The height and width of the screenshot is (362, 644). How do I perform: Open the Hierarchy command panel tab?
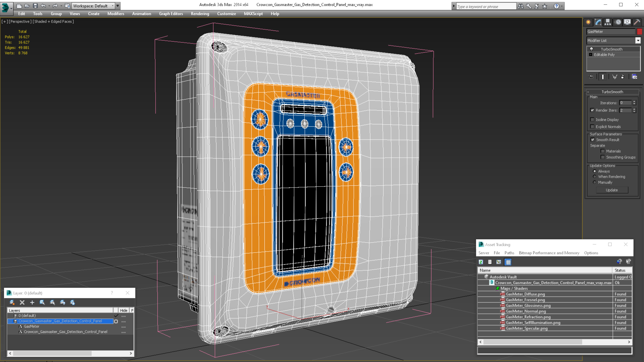click(x=608, y=22)
